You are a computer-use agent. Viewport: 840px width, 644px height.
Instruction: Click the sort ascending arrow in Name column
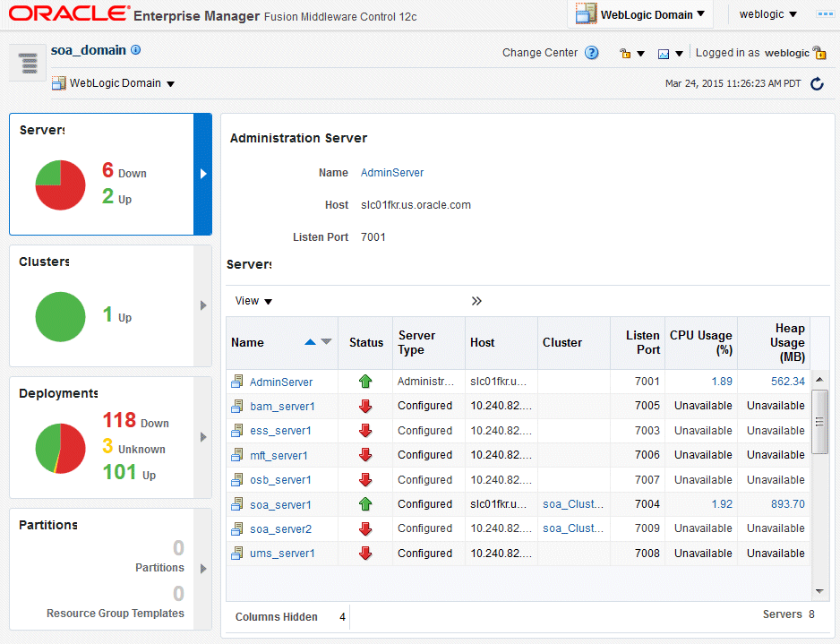pyautogui.click(x=310, y=342)
